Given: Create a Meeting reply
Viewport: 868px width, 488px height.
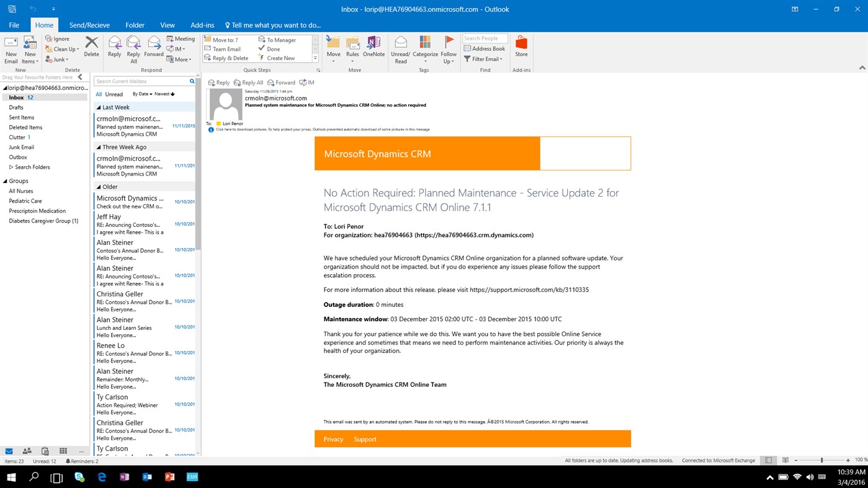Looking at the screenshot, I should pyautogui.click(x=181, y=38).
